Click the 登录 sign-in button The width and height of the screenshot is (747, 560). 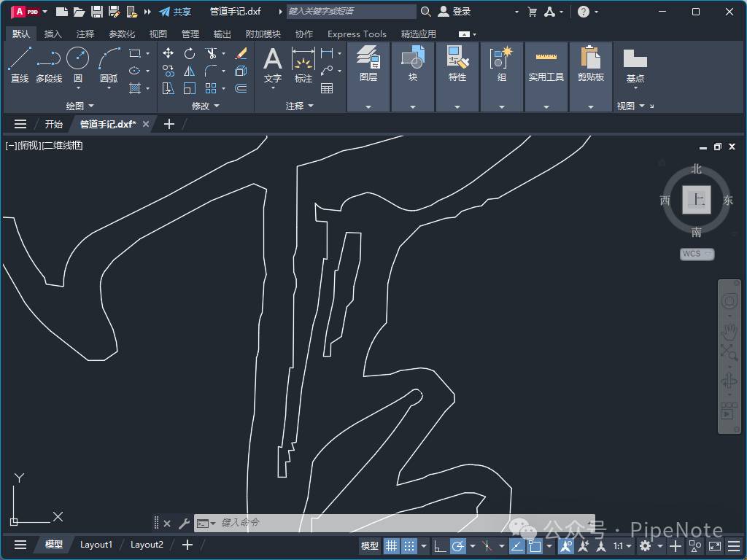tap(454, 12)
